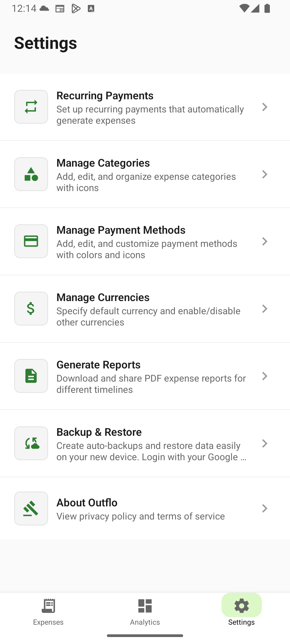Tap the dollar sign currencies icon
This screenshot has height=644, width=290.
[31, 309]
